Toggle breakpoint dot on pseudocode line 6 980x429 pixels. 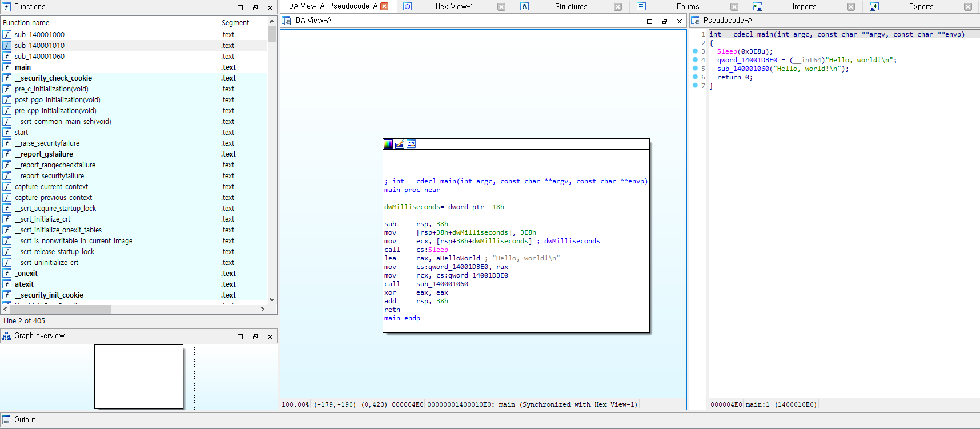tap(695, 77)
